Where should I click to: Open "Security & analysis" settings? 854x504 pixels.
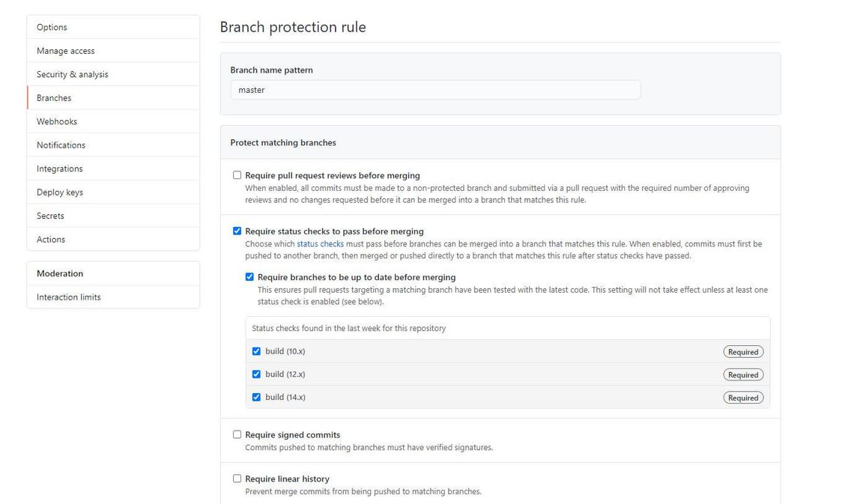(73, 74)
